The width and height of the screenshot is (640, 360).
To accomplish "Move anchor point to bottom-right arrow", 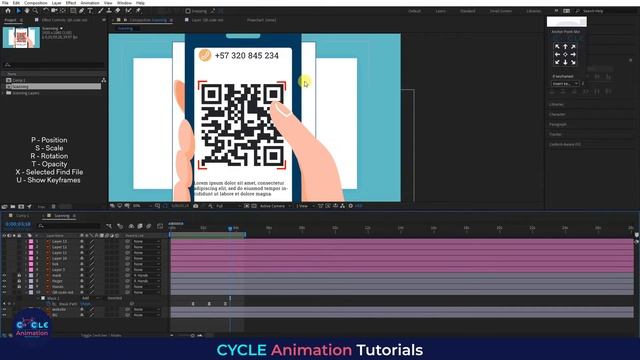I will [x=573, y=62].
